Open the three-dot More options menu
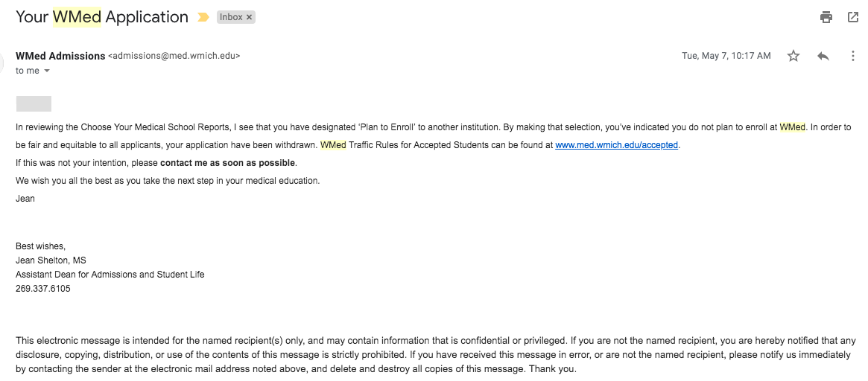Image resolution: width=868 pixels, height=381 pixels. [853, 56]
